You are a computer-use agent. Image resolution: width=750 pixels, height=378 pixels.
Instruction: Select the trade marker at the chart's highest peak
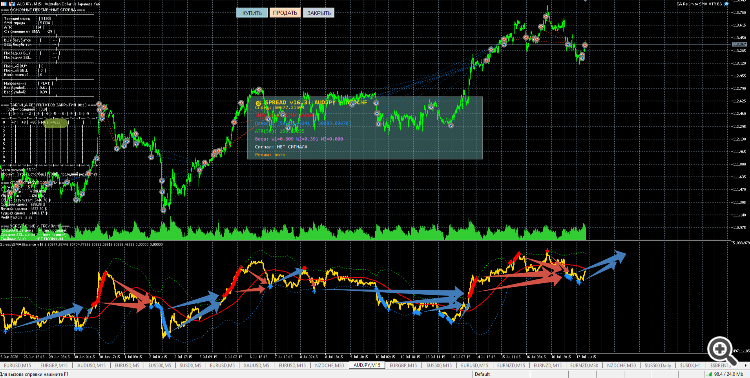(x=546, y=16)
